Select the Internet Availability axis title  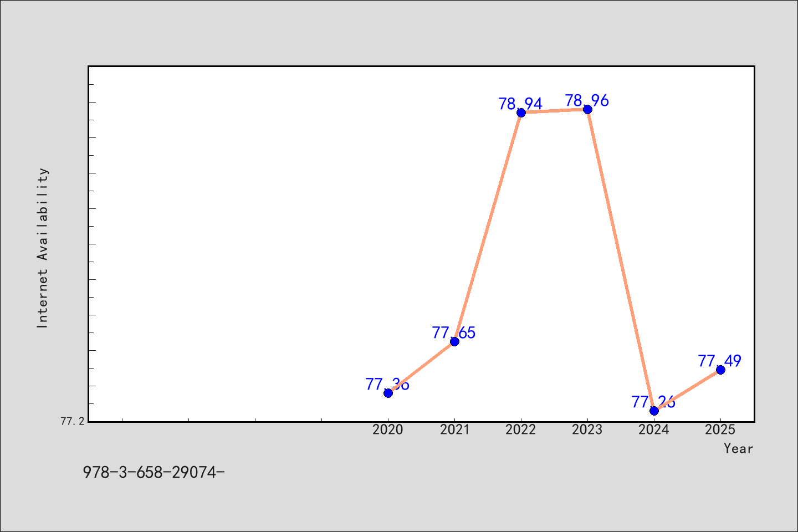[x=43, y=248]
